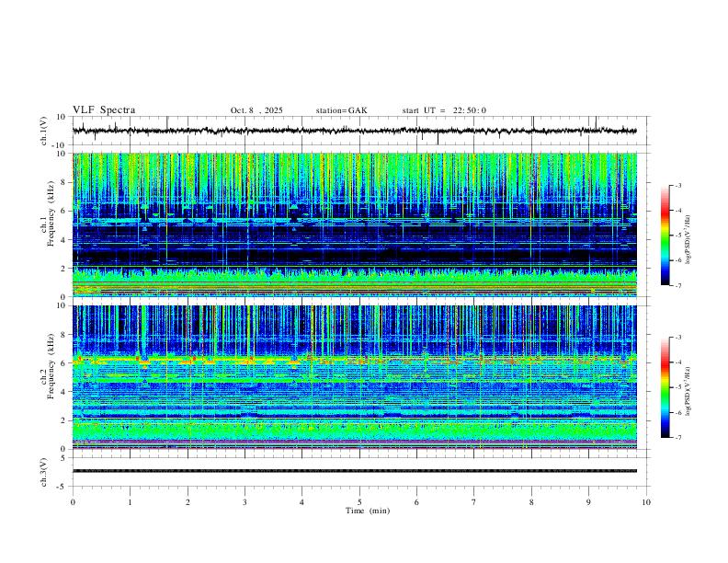Click the "6" tick on the time axis

coord(417,502)
